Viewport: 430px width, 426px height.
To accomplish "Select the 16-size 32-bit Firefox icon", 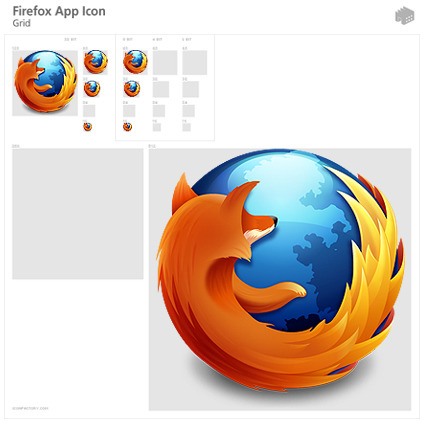I will click(x=87, y=127).
